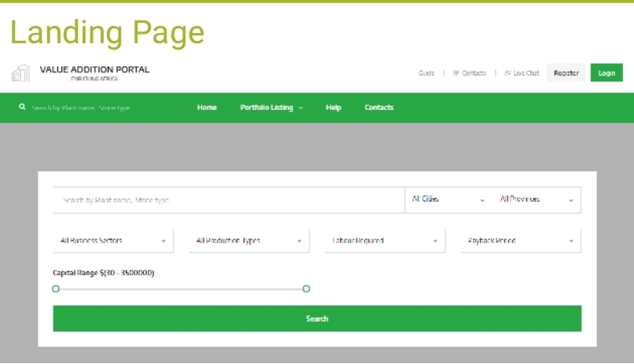Open Contacts in the green navigation bar
The image size is (634, 364).
click(379, 108)
